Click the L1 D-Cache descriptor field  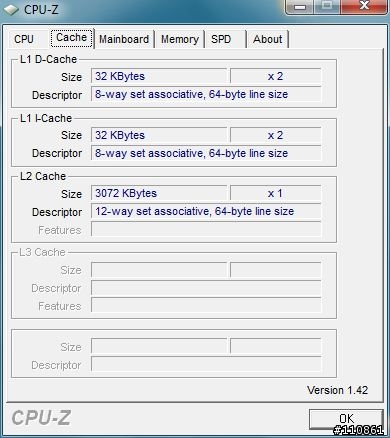(206, 94)
